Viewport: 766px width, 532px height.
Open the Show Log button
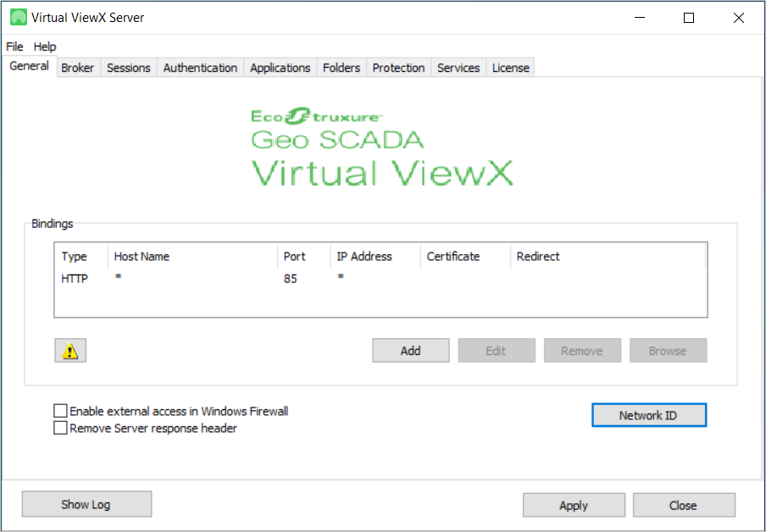point(86,504)
